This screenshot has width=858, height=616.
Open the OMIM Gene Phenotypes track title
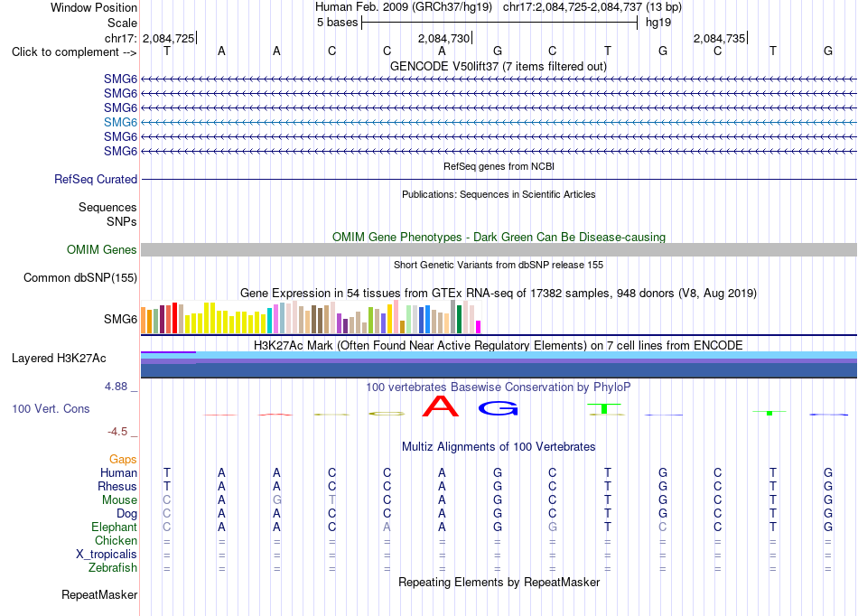[x=499, y=237]
